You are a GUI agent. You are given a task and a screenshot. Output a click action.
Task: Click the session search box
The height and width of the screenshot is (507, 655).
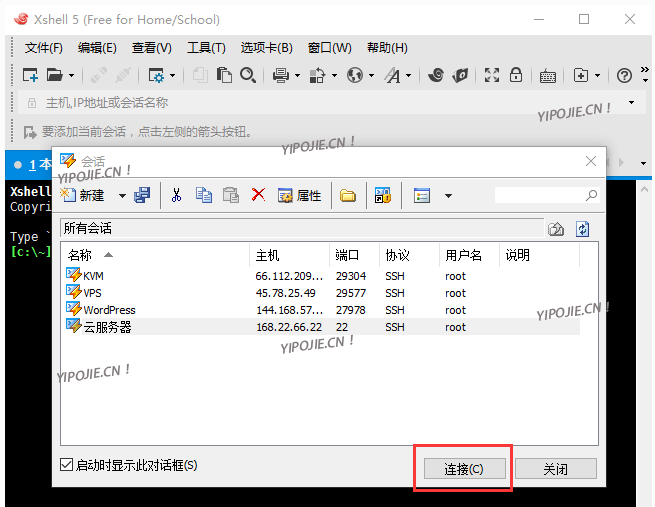(547, 195)
